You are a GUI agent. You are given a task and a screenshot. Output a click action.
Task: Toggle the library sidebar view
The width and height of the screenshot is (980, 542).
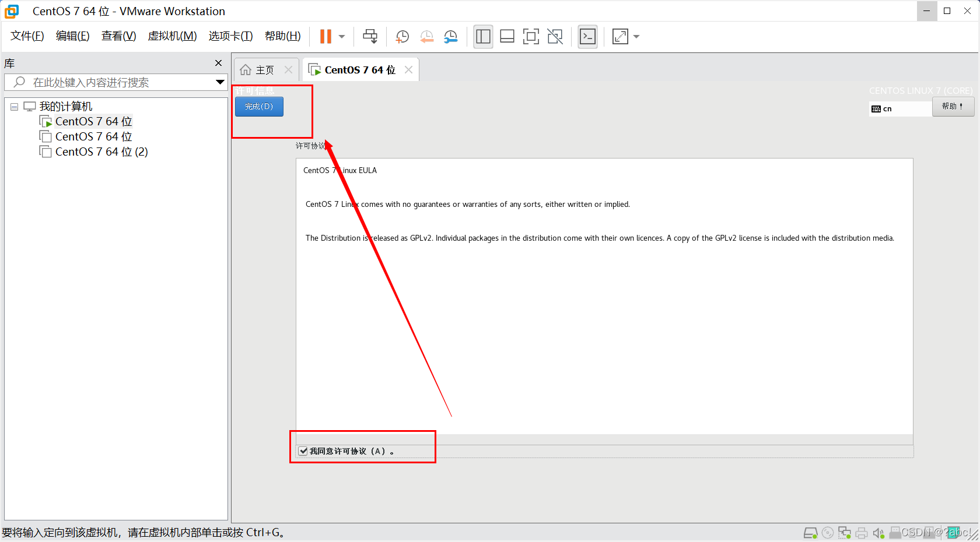[483, 37]
